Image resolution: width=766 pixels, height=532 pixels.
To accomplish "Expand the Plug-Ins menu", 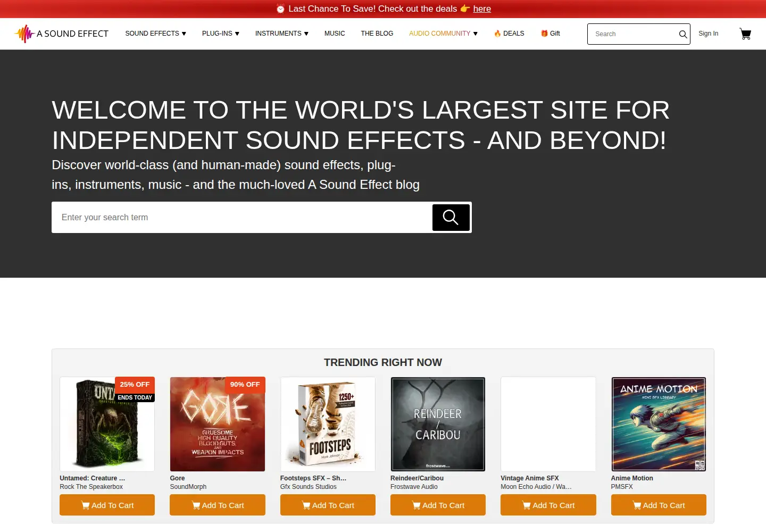I will coord(221,34).
